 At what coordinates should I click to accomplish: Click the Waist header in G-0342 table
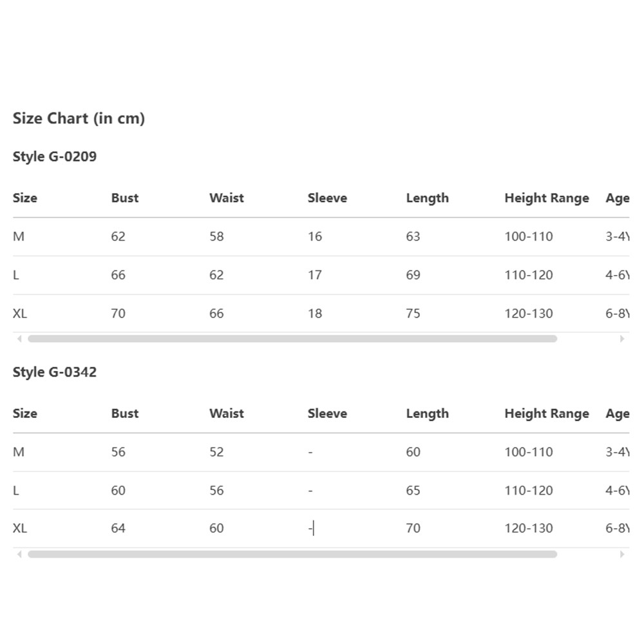pos(227,413)
